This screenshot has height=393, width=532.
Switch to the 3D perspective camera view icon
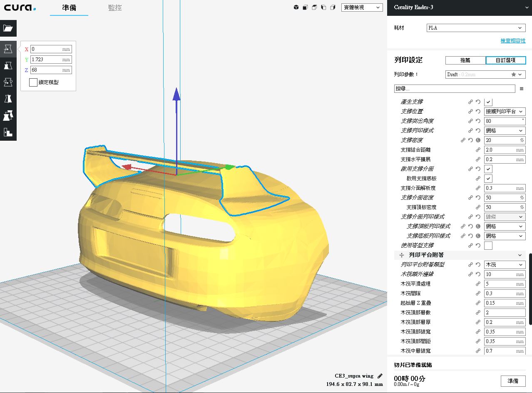[296, 7]
